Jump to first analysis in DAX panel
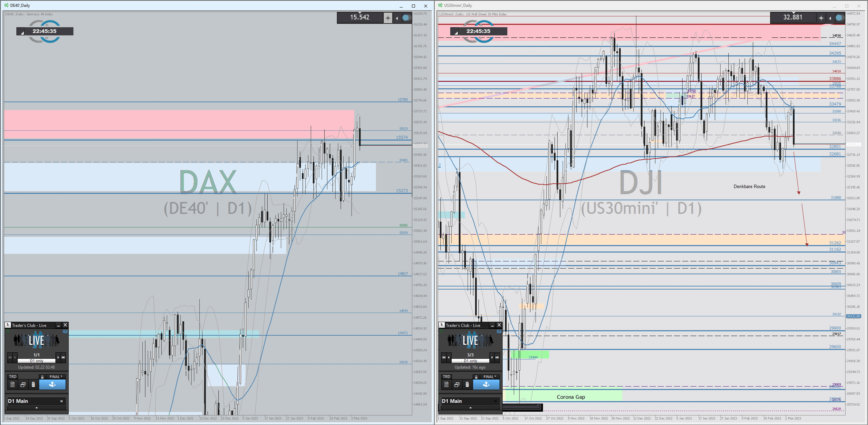 point(10,357)
